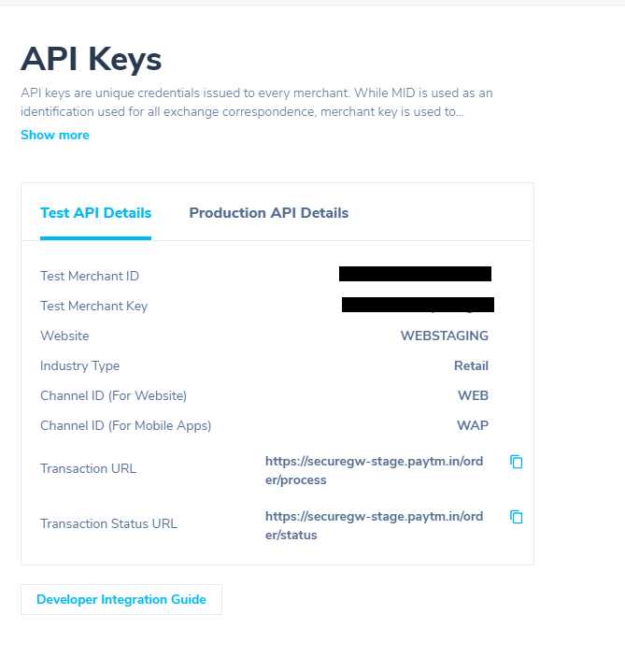The image size is (625, 672).
Task: Click the Industry Type label
Action: click(x=80, y=366)
